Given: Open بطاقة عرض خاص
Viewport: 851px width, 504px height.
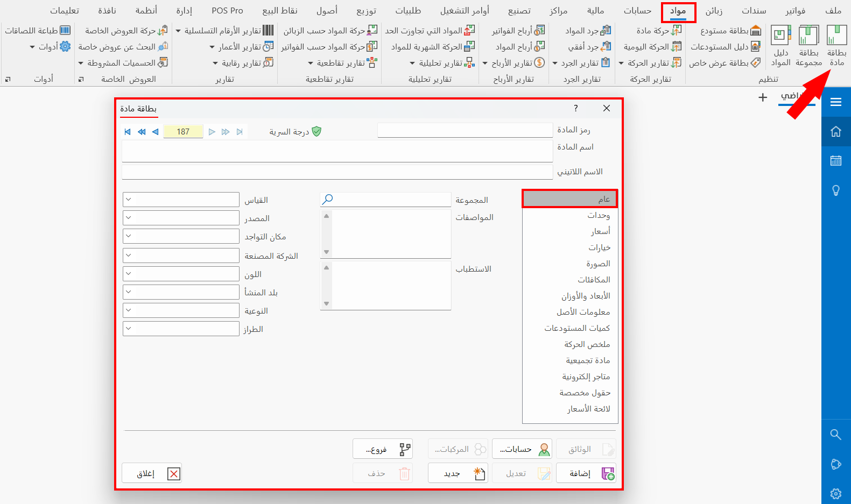Looking at the screenshot, I should tap(725, 63).
